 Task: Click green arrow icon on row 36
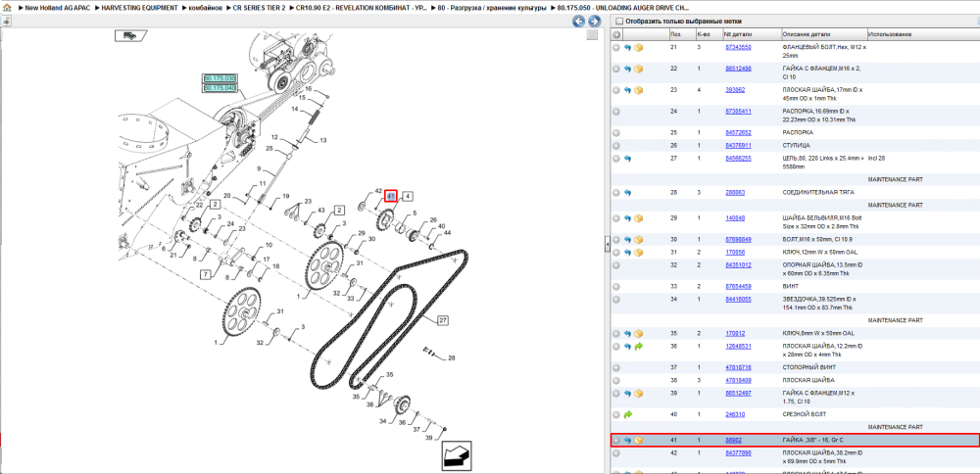[x=638, y=346]
